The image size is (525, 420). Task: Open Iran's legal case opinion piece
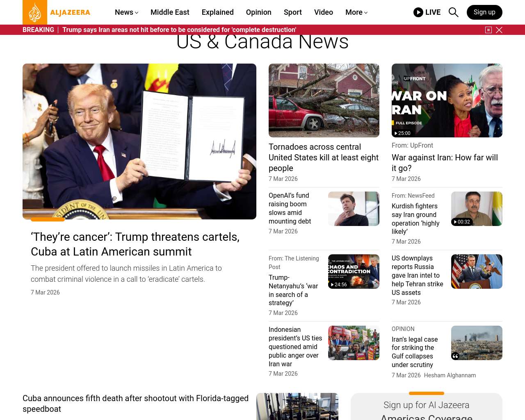click(415, 352)
